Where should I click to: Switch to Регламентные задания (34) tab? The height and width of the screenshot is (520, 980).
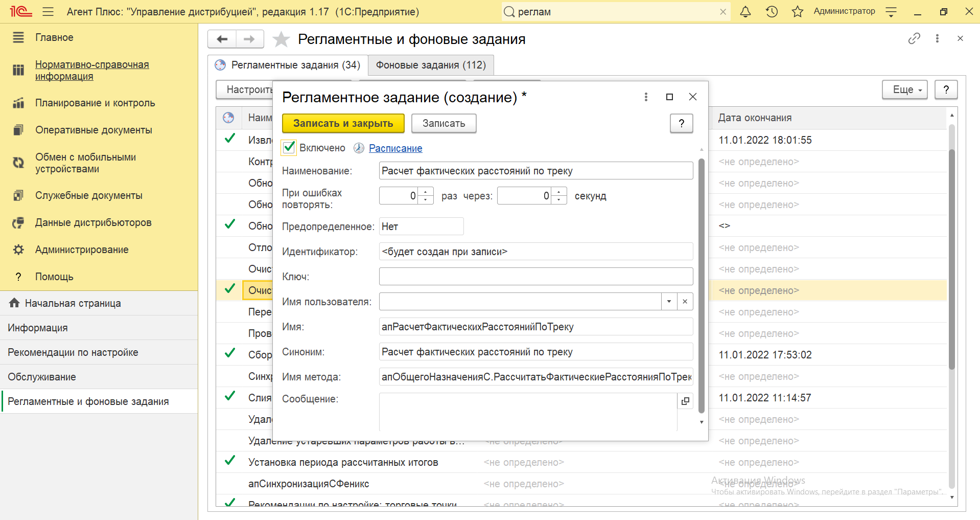coord(288,65)
